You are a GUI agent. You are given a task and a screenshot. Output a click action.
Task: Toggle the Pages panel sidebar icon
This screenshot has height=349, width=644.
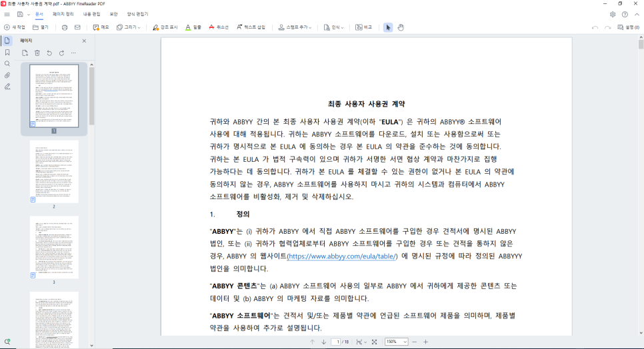pos(7,41)
